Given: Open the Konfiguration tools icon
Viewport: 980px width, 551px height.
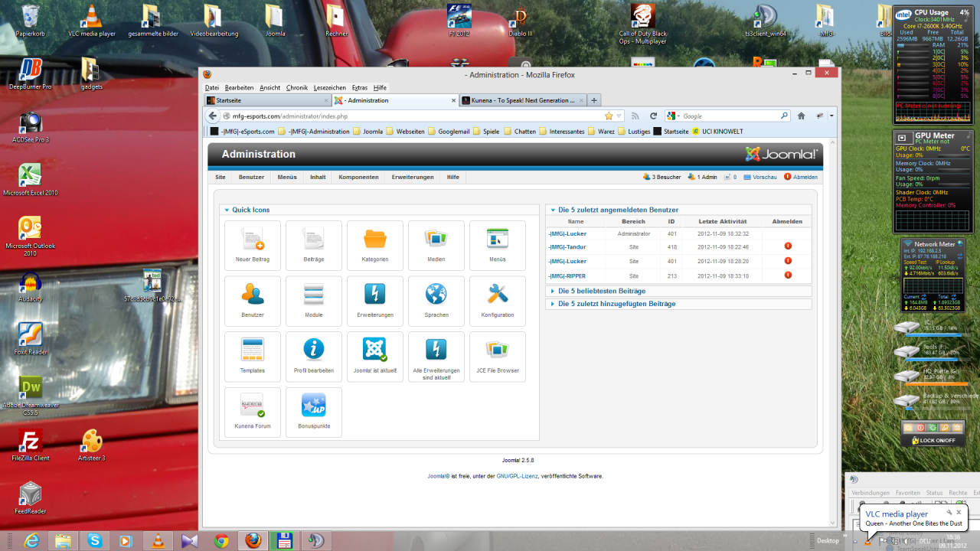Looking at the screenshot, I should 498,300.
